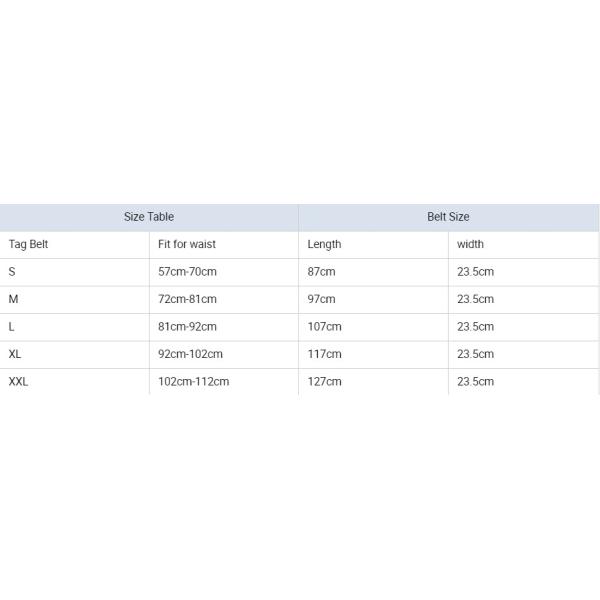Select the Tag Belt column header
600x600 pixels.
[28, 244]
